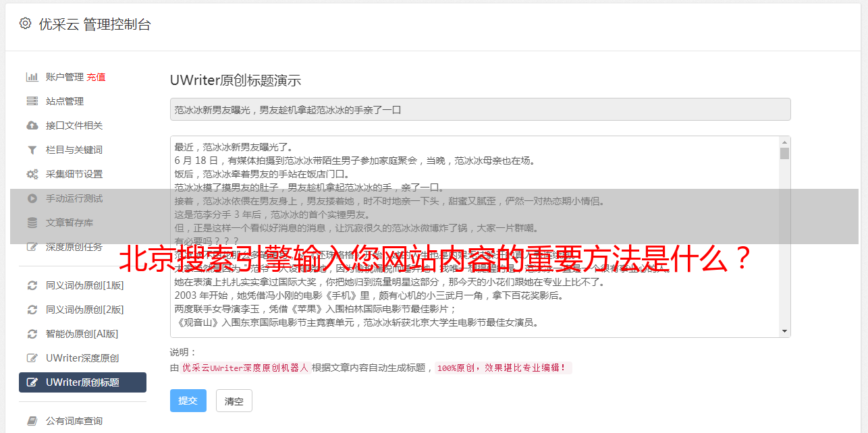868x433 pixels.
Task: Click the UWriter原创标题演示 heading
Action: [x=236, y=80]
